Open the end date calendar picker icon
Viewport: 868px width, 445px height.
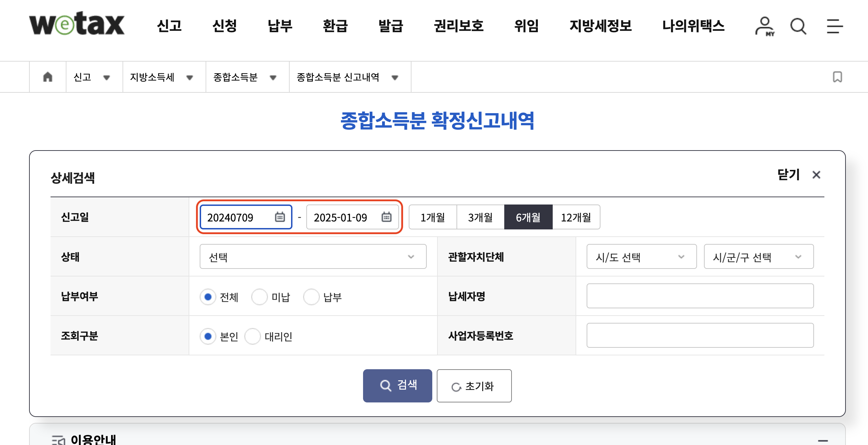coord(386,217)
